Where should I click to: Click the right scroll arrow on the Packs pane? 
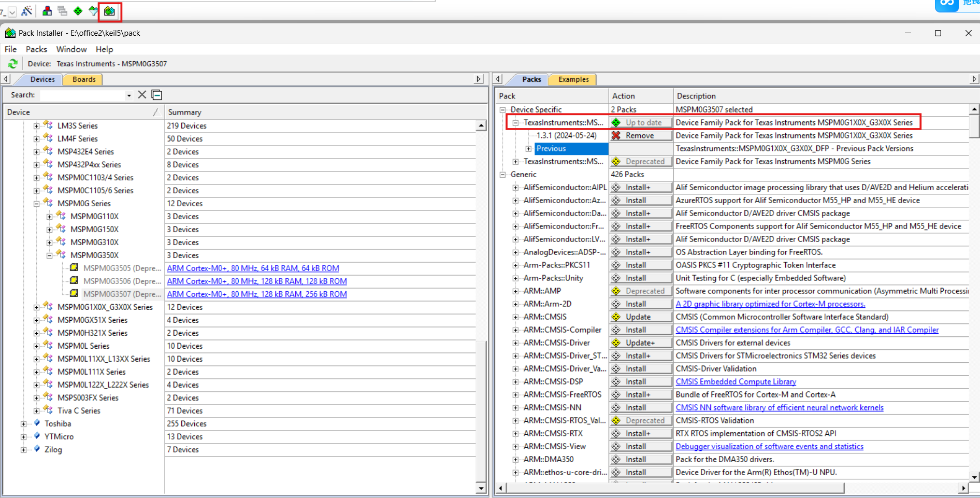point(975,79)
